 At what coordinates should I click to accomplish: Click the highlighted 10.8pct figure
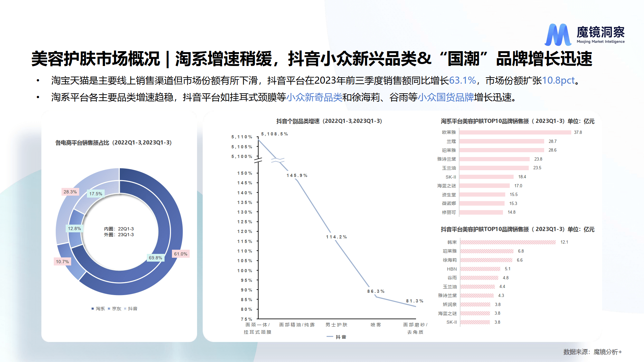pos(558,80)
